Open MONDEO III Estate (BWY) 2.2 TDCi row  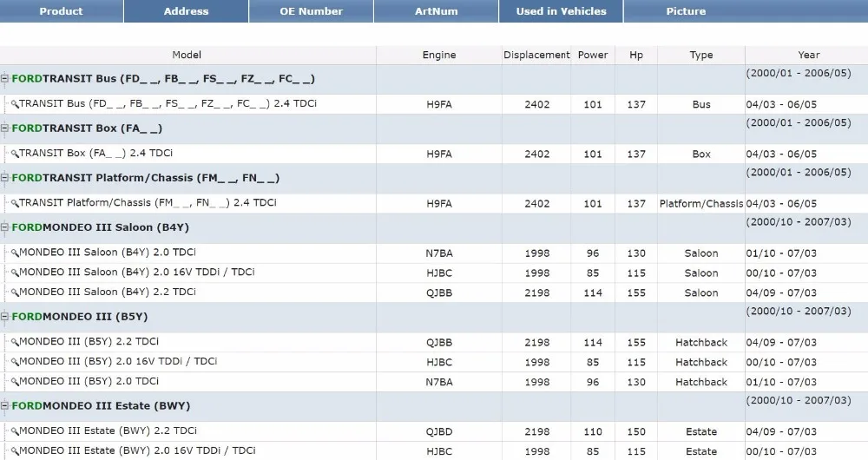click(x=108, y=430)
